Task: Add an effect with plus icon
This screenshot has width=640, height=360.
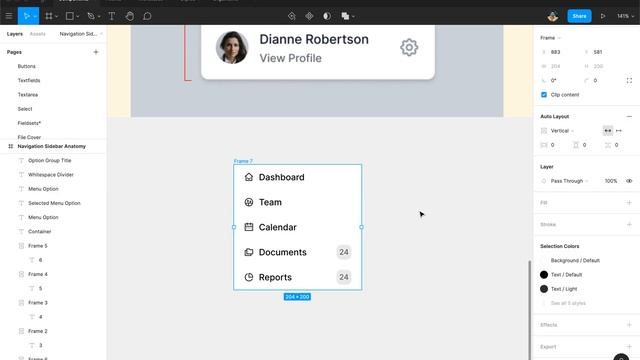Action: pyautogui.click(x=629, y=325)
